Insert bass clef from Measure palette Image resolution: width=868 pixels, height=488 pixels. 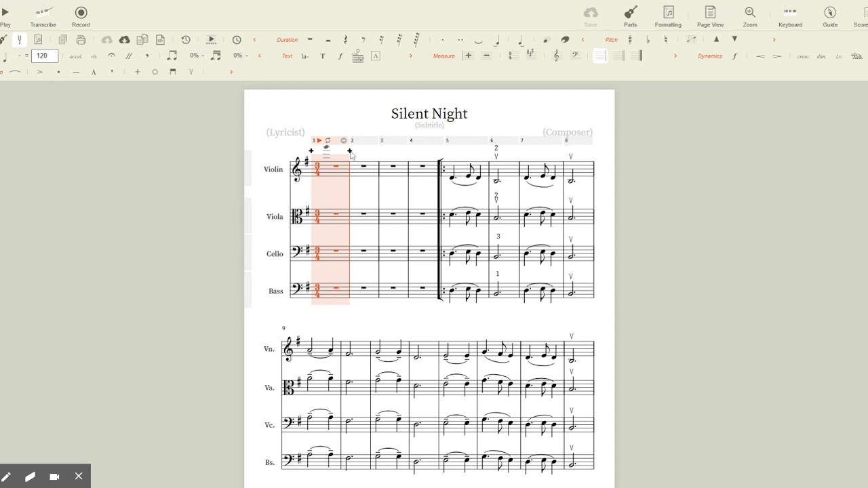(x=576, y=56)
